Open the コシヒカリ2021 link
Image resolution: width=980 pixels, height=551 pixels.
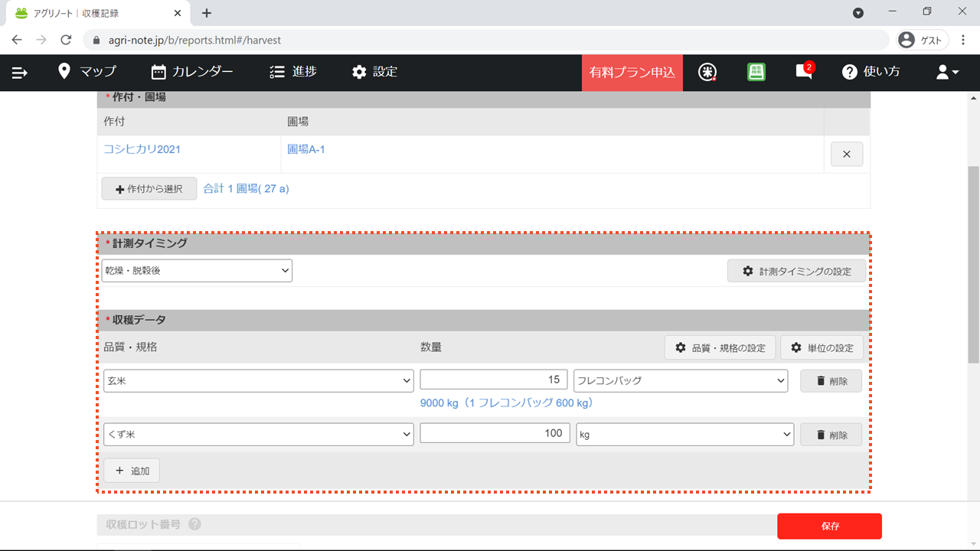(x=142, y=149)
